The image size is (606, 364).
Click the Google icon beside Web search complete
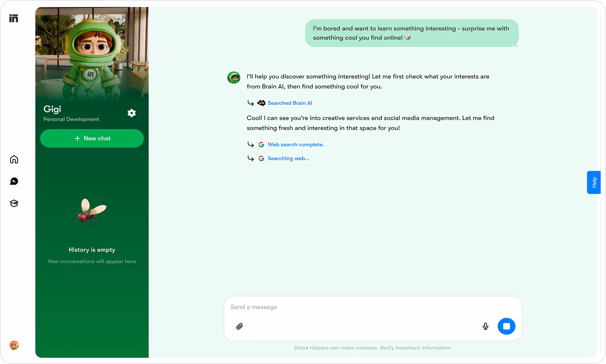coord(261,145)
